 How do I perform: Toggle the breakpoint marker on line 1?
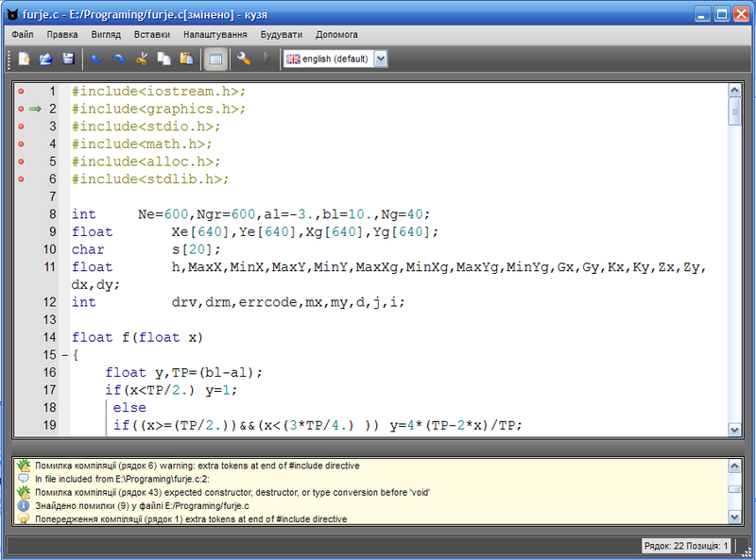[x=21, y=91]
